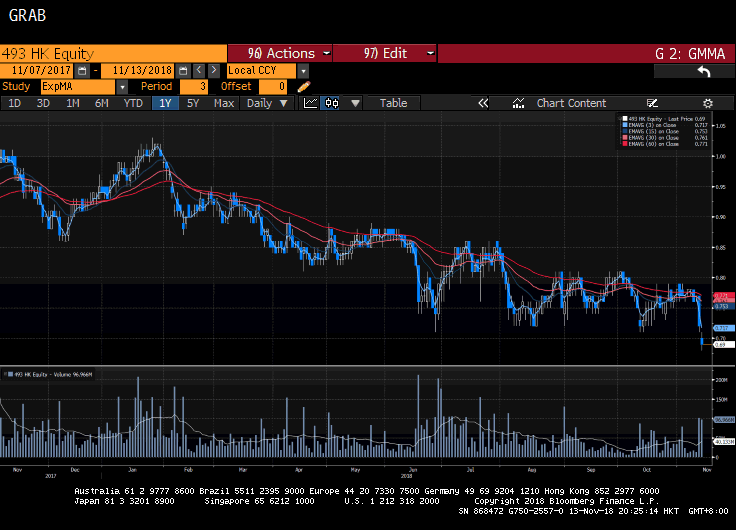736x530 pixels.
Task: Expand the Actions menu dropdown
Action: pyautogui.click(x=327, y=54)
